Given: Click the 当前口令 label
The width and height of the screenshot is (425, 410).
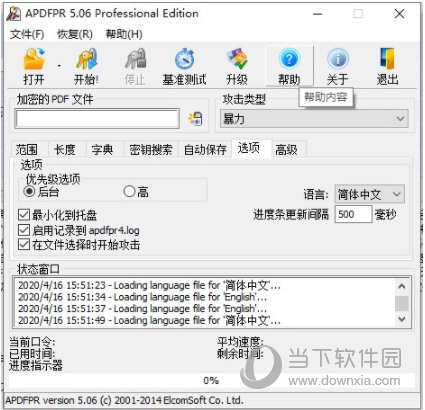Looking at the screenshot, I should [32, 341].
